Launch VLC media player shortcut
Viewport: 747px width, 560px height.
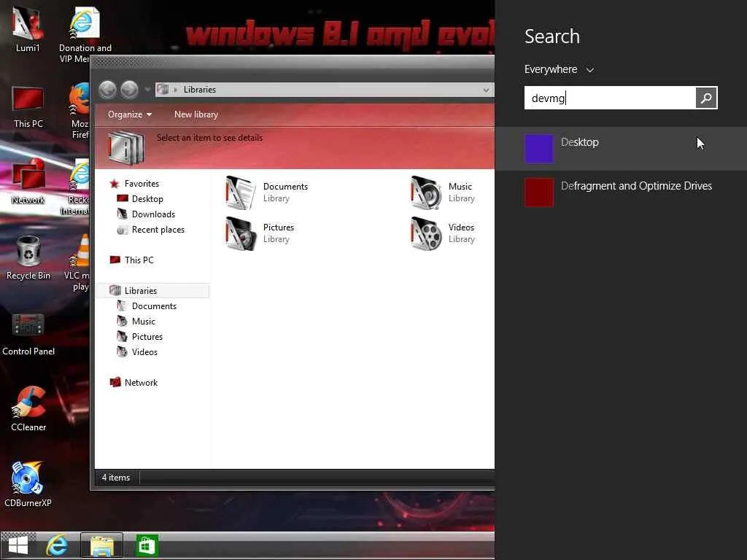click(x=78, y=262)
